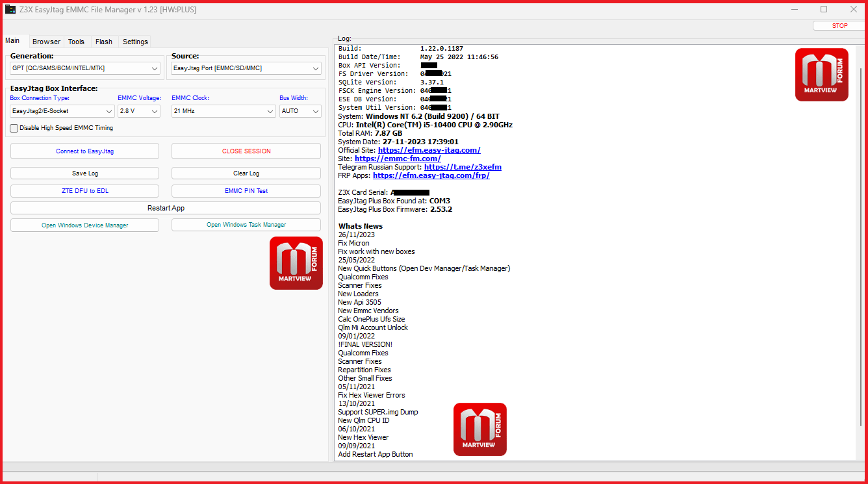Open the Box Connection Type dropdown
This screenshot has height=484, width=868.
coord(62,111)
